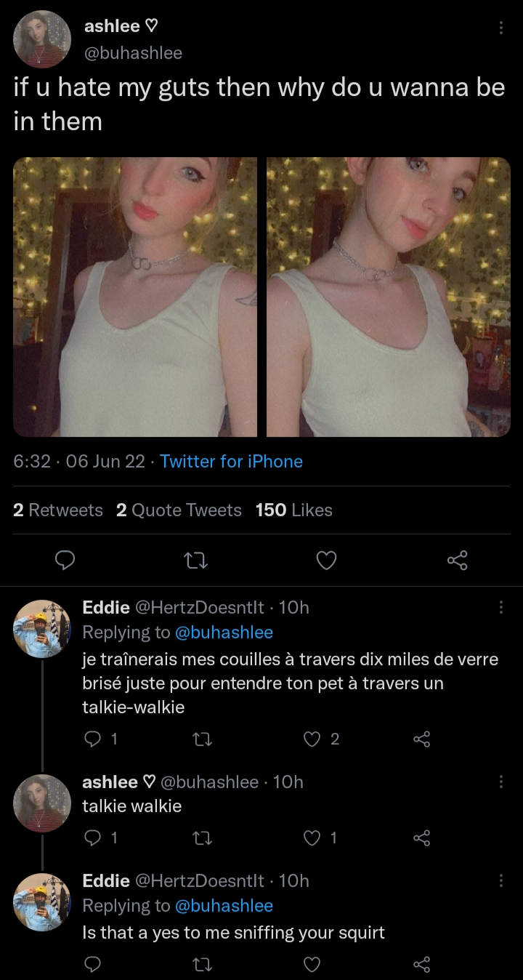523x980 pixels.
Task: Open the left photo in the tweet
Action: [x=135, y=297]
